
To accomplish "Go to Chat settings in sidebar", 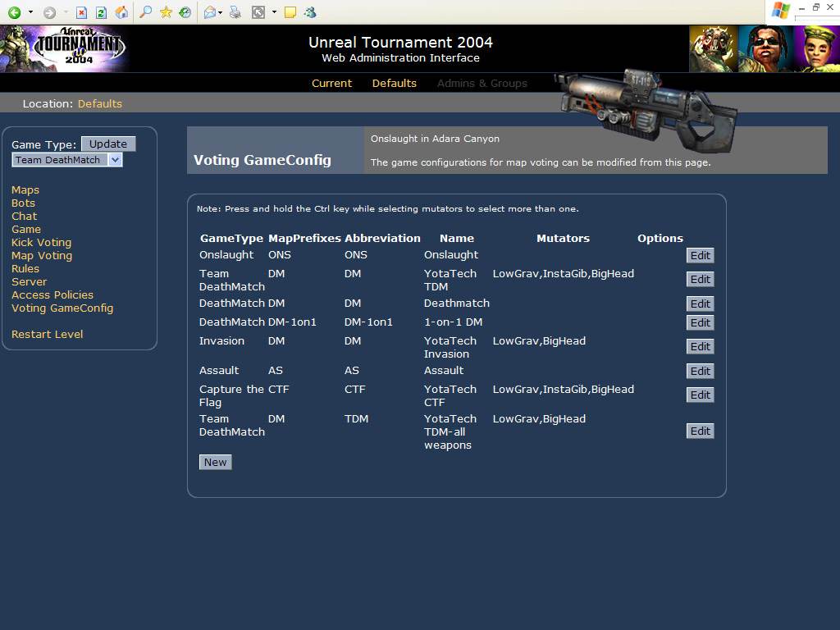I will tap(24, 216).
